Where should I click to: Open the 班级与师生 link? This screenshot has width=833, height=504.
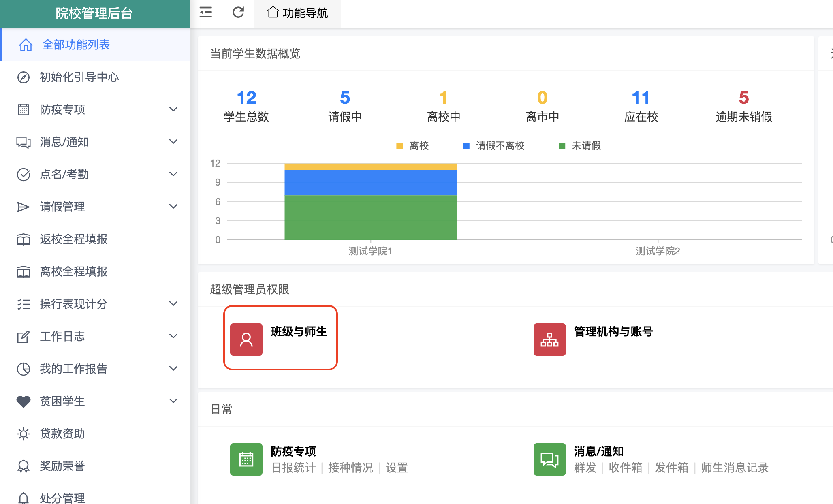299,331
